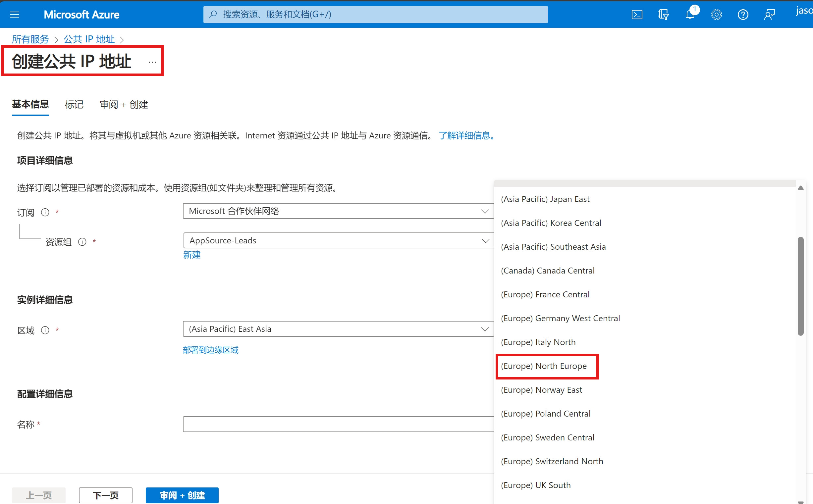Switch to the 基本信息 tab
The width and height of the screenshot is (813, 504).
[x=30, y=104]
